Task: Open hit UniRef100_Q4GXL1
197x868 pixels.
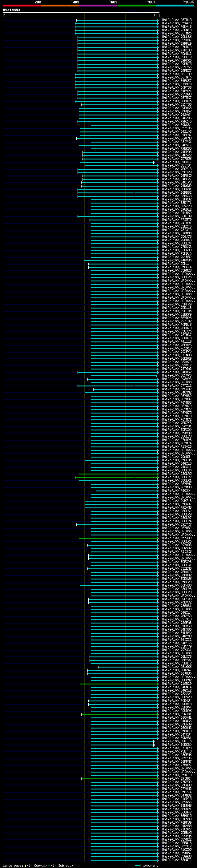Action: 176,467
